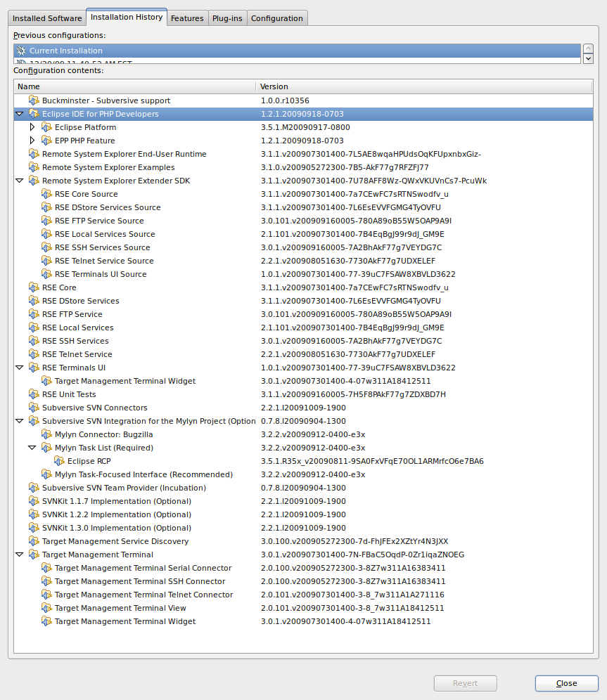Select the Installation History tab

point(127,17)
